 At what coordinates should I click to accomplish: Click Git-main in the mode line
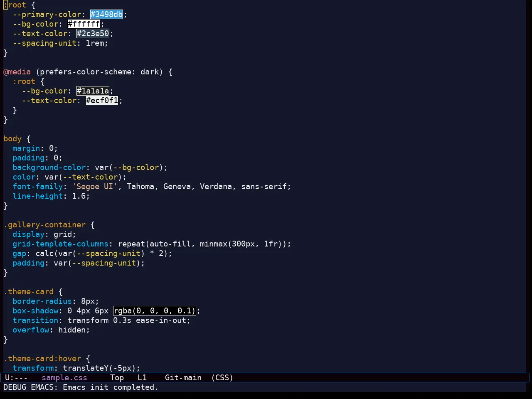tap(183, 378)
